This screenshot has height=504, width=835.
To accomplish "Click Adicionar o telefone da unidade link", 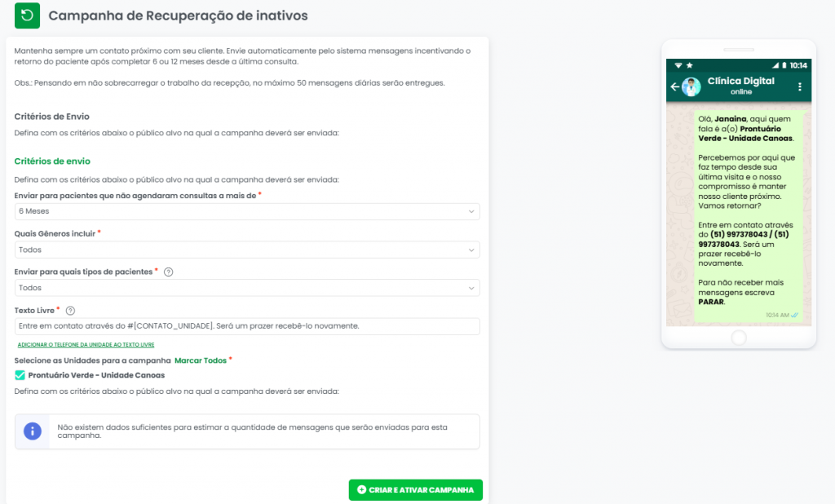I will click(x=86, y=345).
